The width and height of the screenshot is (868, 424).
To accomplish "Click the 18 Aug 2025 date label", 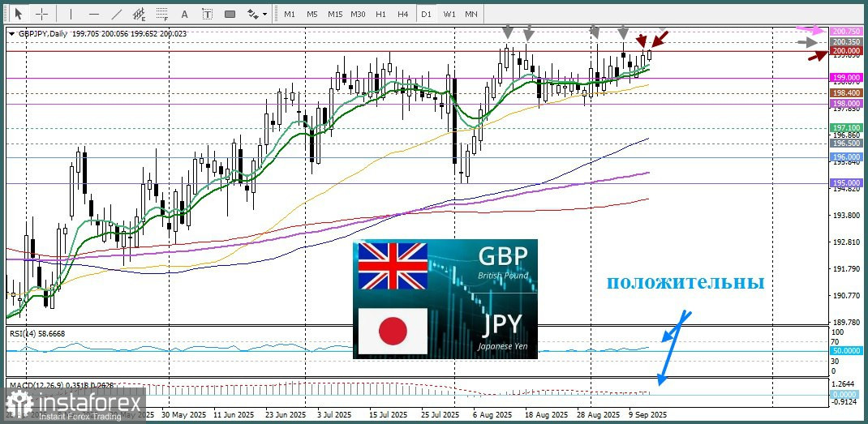I will tap(546, 414).
